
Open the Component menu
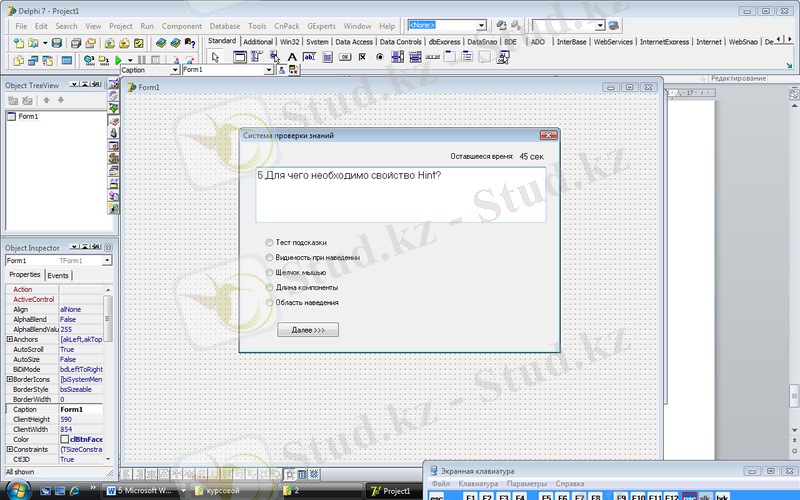[x=182, y=26]
